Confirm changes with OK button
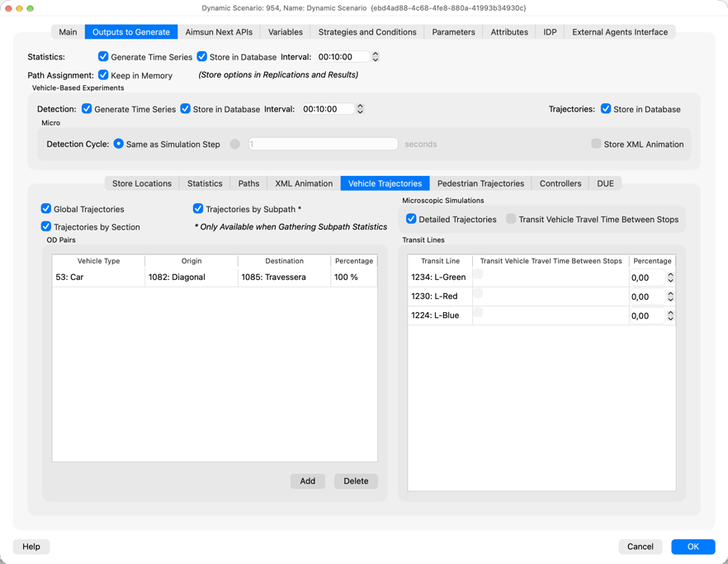 click(x=693, y=547)
